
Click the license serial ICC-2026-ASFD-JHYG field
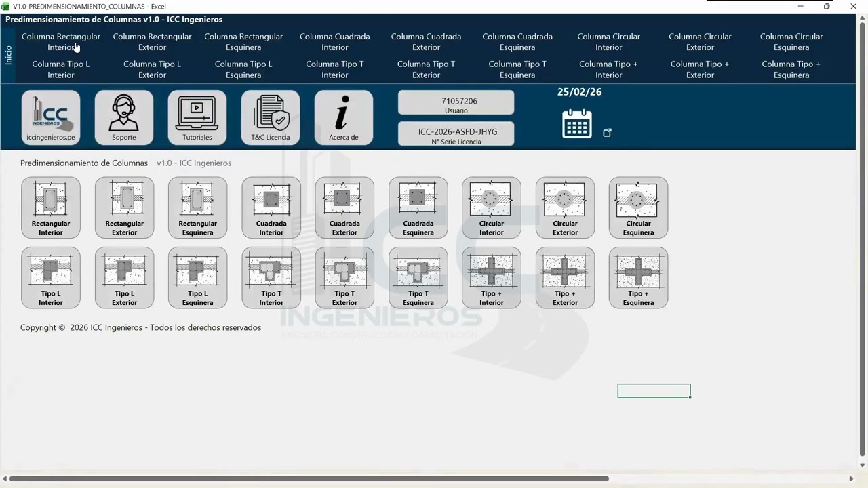(456, 134)
